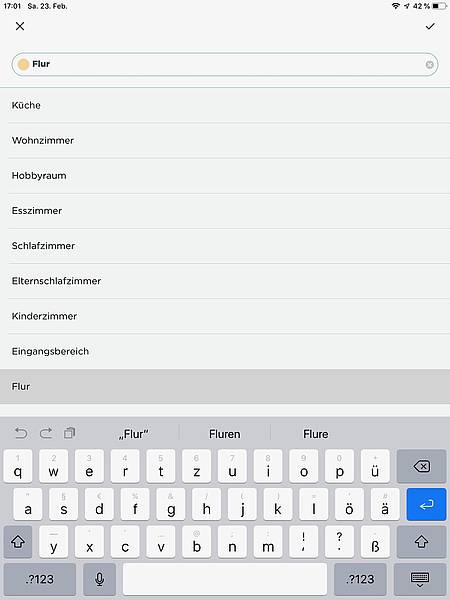
Task: Clear the Flur text field
Action: (x=429, y=65)
